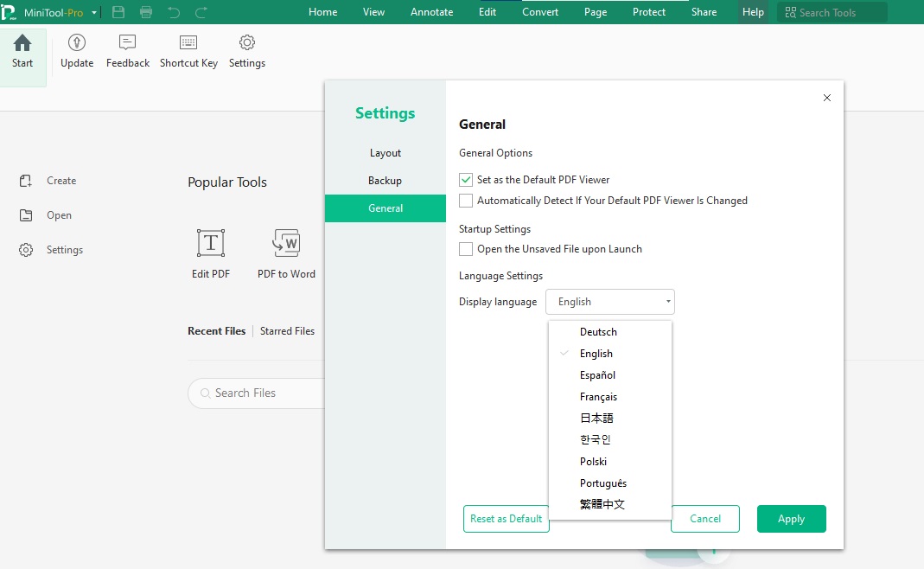
Task: Click the Save icon in title bar
Action: click(x=118, y=12)
